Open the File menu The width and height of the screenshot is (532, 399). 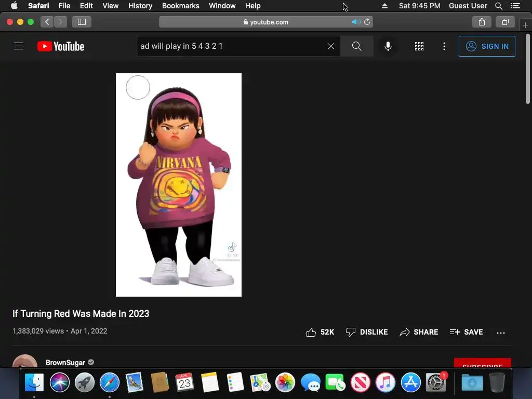click(64, 6)
